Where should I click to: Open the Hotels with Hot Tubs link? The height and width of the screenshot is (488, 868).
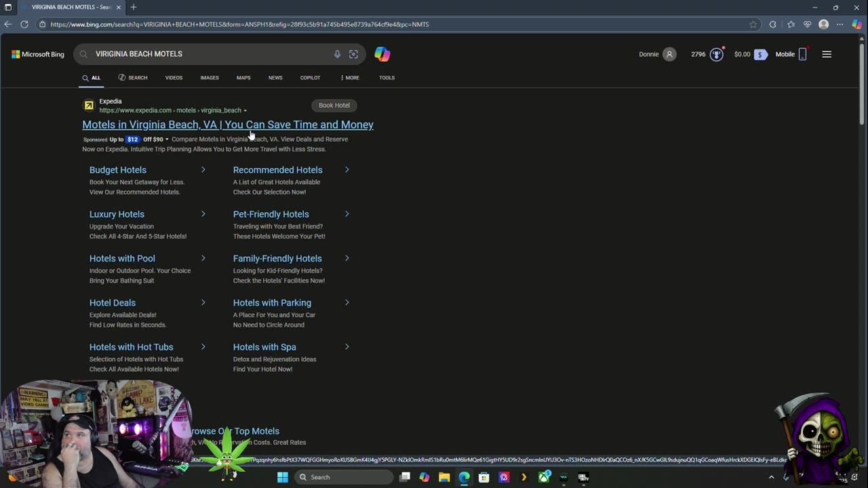[131, 347]
